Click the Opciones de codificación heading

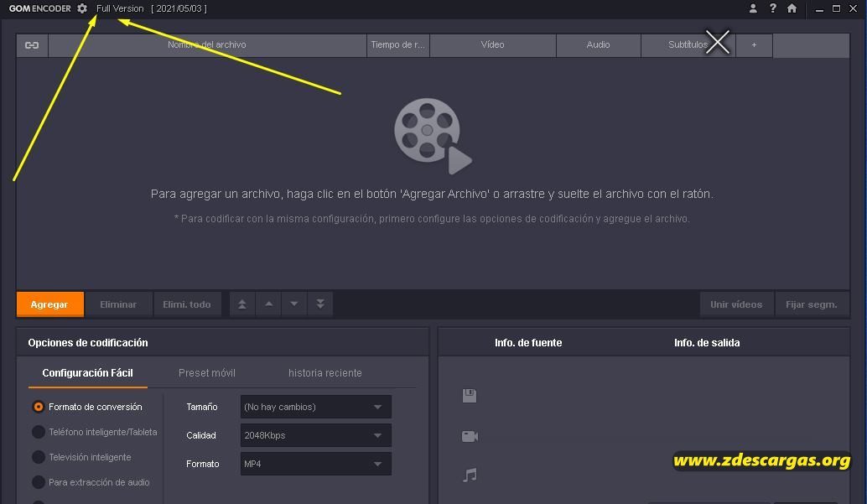point(88,342)
